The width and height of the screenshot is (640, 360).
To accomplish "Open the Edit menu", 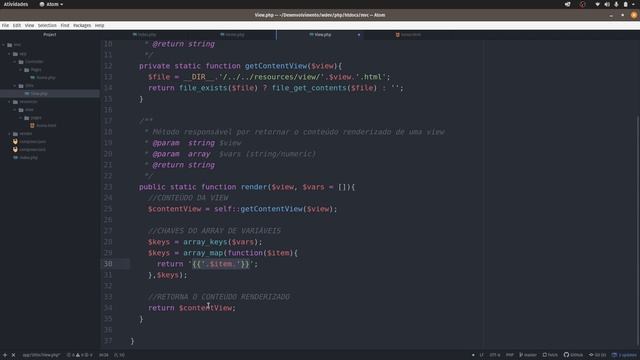I will click(x=17, y=25).
